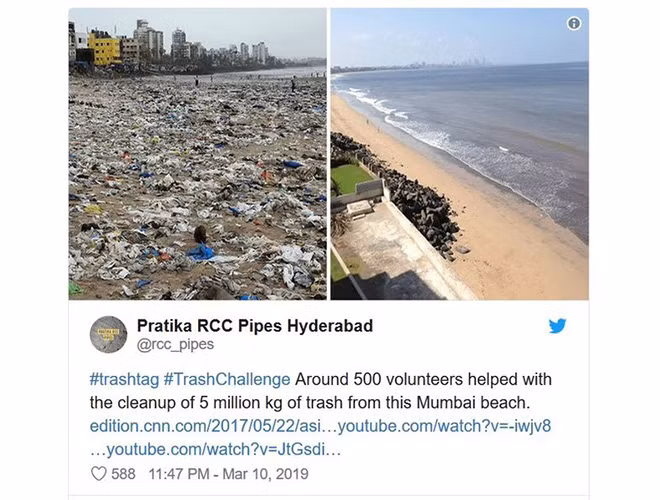Click the blue Twitter bird logo

557,326
